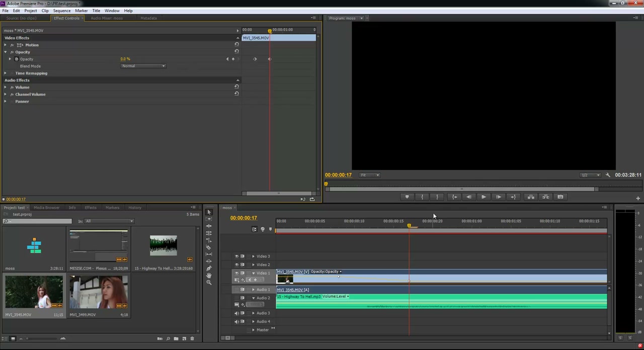Viewport: 644px width, 350px height.
Task: Select MVI_3499.MOV clip thumbnail
Action: point(99,292)
